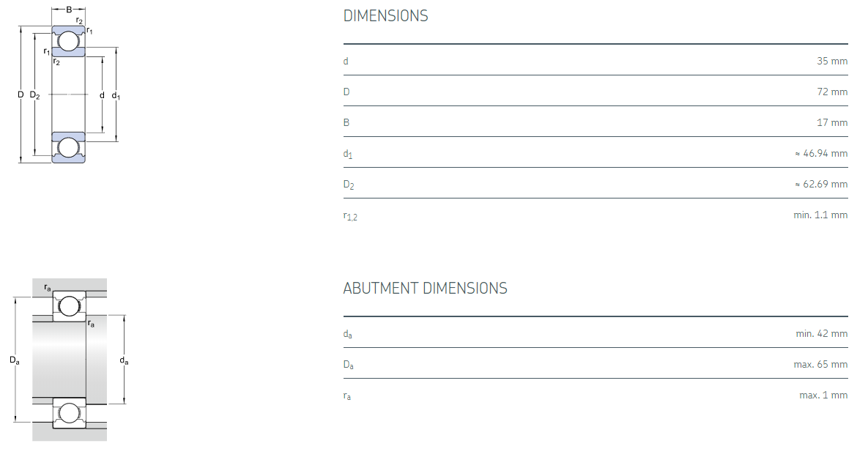Image resolution: width=868 pixels, height=449 pixels.
Task: Select the 17 mm width value
Action: 832,122
